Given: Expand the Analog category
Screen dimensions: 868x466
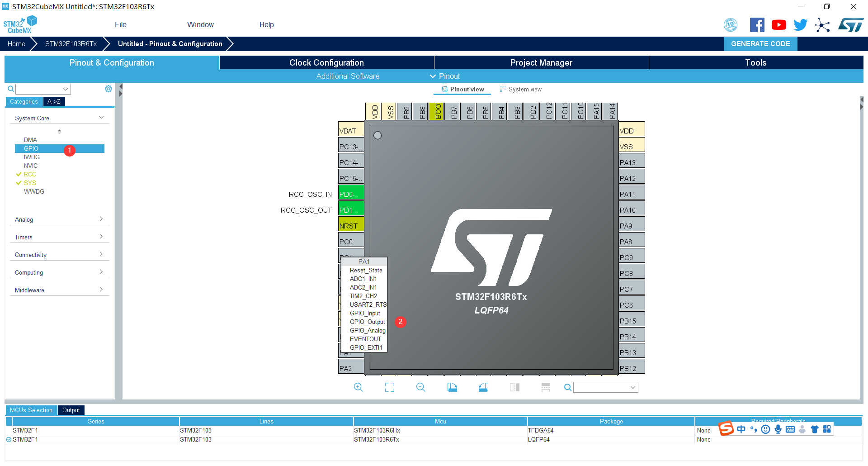Looking at the screenshot, I should 101,219.
